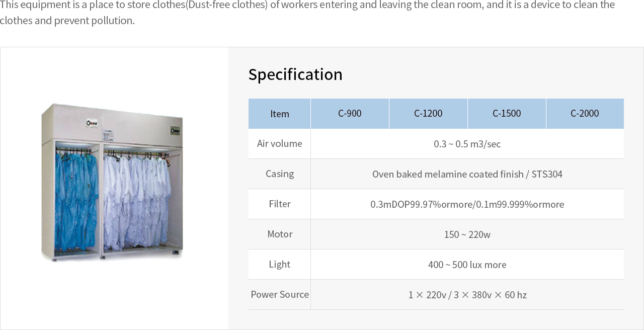Select the 220v / 380v power value
The height and width of the screenshot is (330, 644).
(x=467, y=295)
